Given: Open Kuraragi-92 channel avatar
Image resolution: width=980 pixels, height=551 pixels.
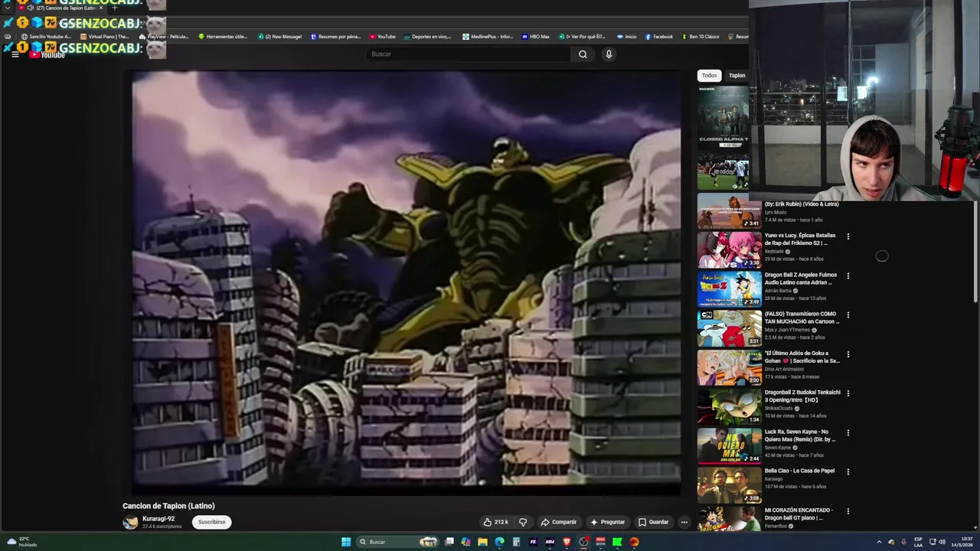Looking at the screenshot, I should tap(130, 522).
